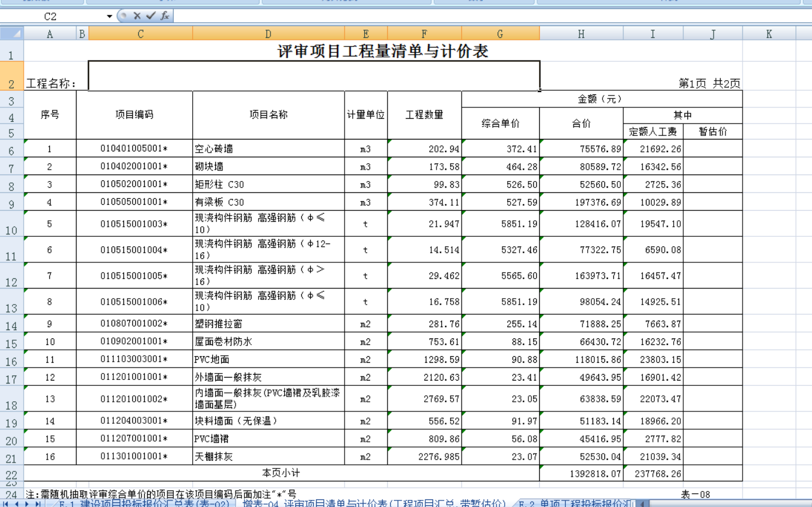This screenshot has height=507, width=812.
Task: Click the Select All corner box
Action: pyautogui.click(x=12, y=34)
